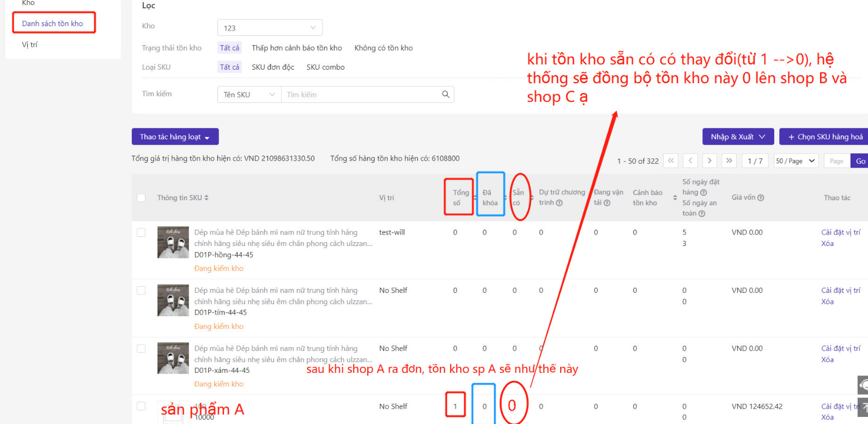Screen dimensions: 868x424
Task: Go to first page of results
Action: 671,161
